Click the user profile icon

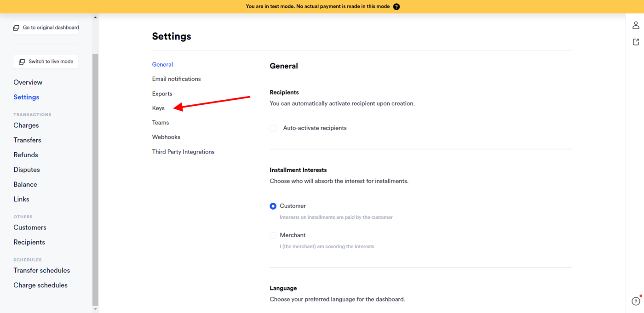click(x=636, y=25)
